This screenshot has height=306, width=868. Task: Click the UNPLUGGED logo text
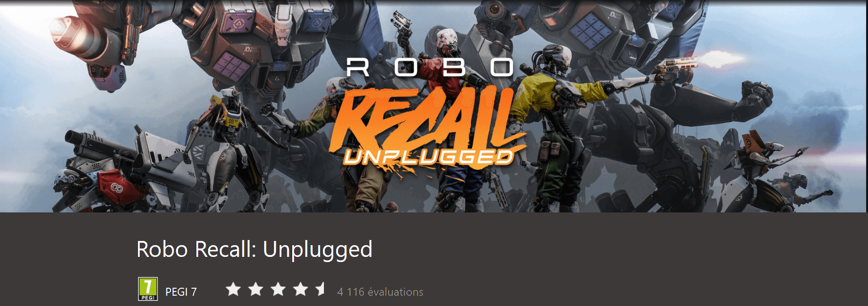429,158
